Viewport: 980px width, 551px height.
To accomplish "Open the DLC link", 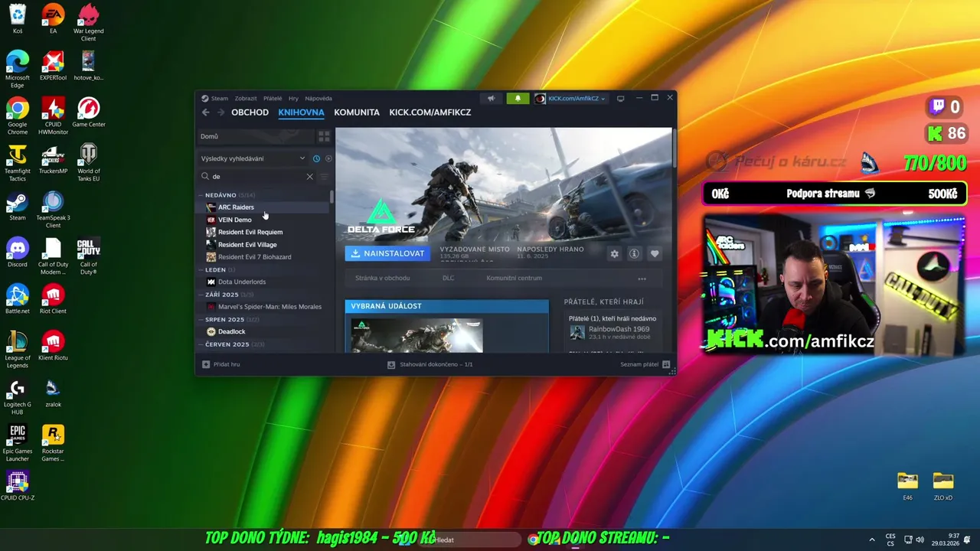I will coord(448,279).
